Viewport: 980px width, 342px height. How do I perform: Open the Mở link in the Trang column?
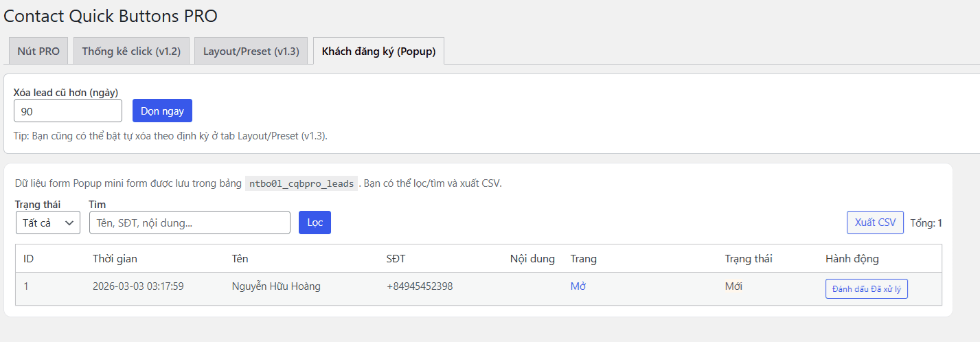(x=578, y=286)
